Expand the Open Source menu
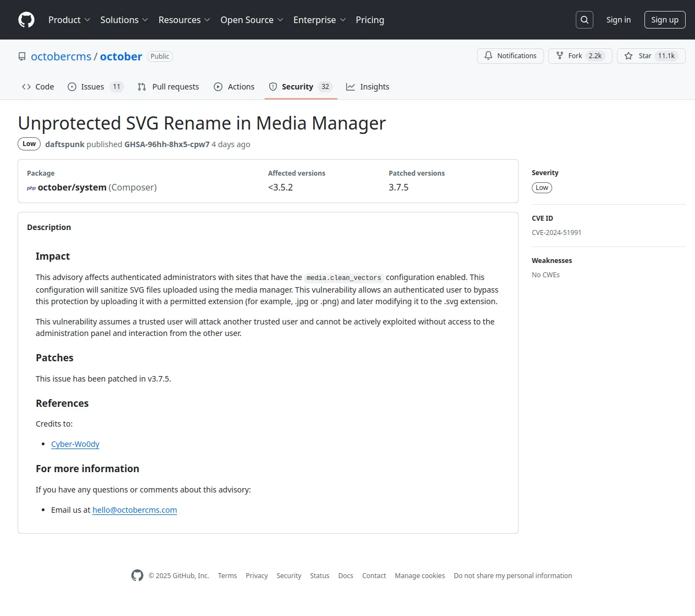The height and width of the screenshot is (616, 695). point(252,20)
